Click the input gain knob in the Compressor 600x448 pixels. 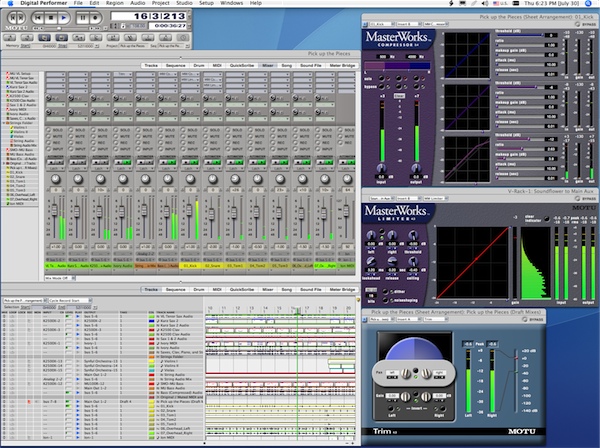pyautogui.click(x=381, y=168)
